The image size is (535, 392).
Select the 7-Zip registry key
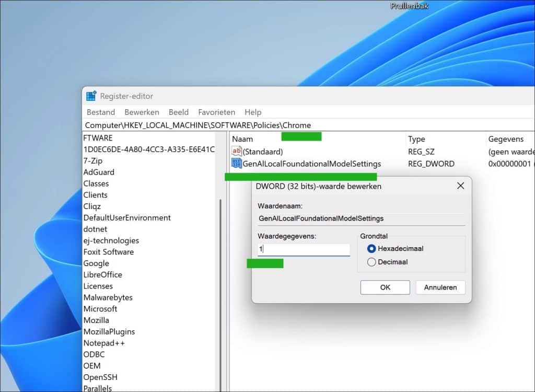tap(93, 160)
